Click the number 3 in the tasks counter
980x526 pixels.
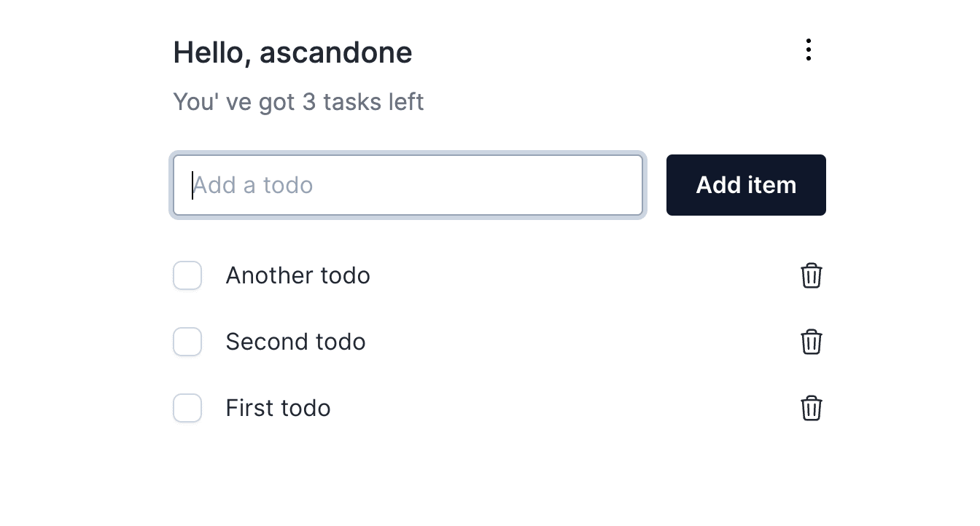coord(309,102)
